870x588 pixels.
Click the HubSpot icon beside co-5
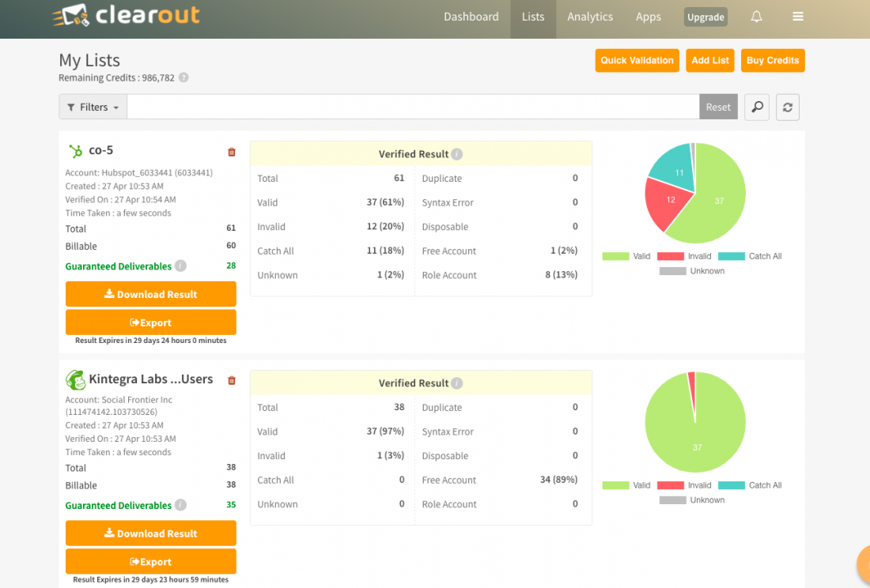point(76,150)
